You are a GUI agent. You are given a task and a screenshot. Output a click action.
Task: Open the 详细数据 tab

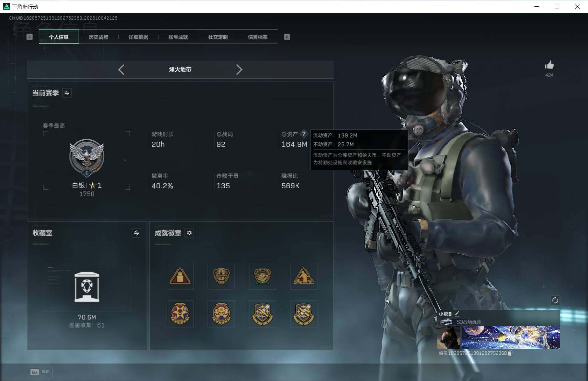point(138,37)
